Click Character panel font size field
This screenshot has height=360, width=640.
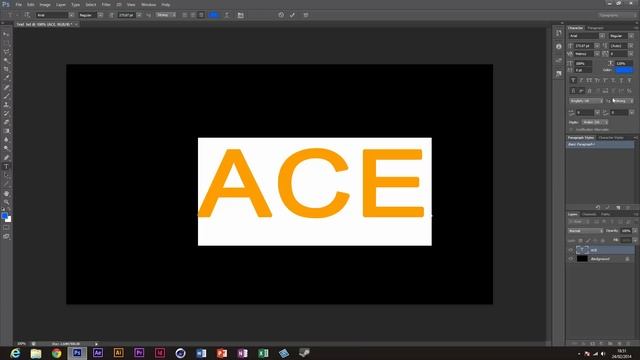pos(584,46)
